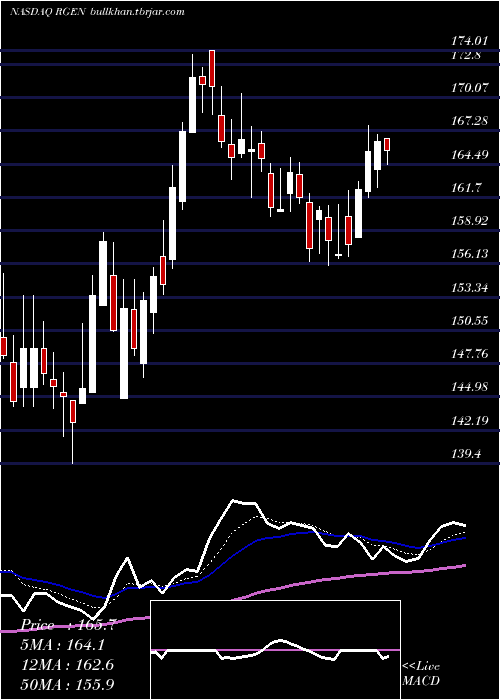Click the 170.07 price level label

469,88
